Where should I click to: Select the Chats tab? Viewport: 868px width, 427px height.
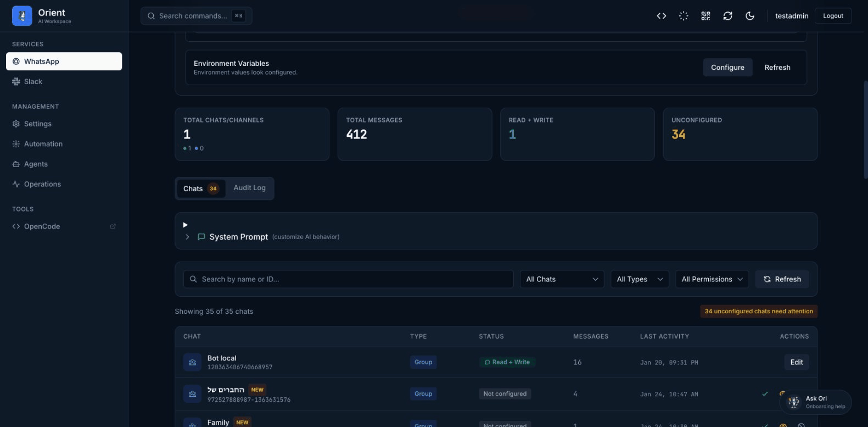click(200, 188)
